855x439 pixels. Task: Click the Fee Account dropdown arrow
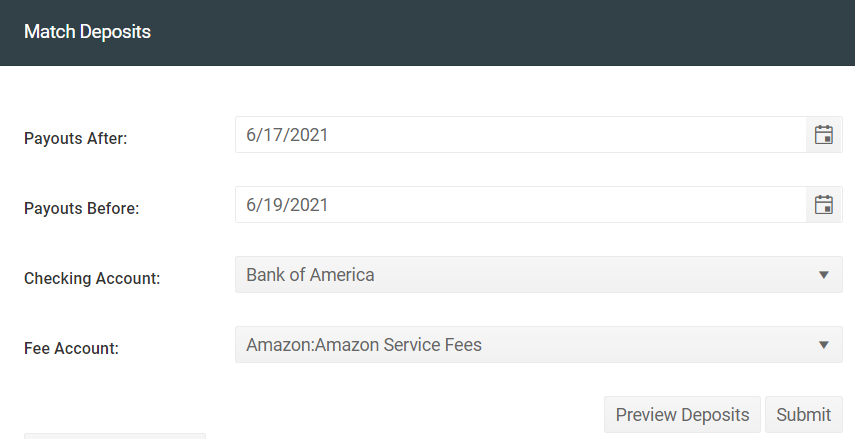(x=824, y=345)
